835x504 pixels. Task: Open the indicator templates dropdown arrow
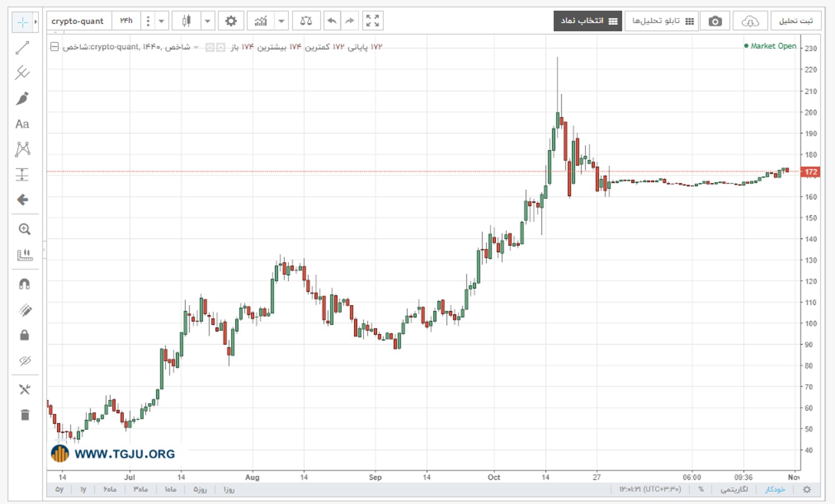tap(281, 21)
